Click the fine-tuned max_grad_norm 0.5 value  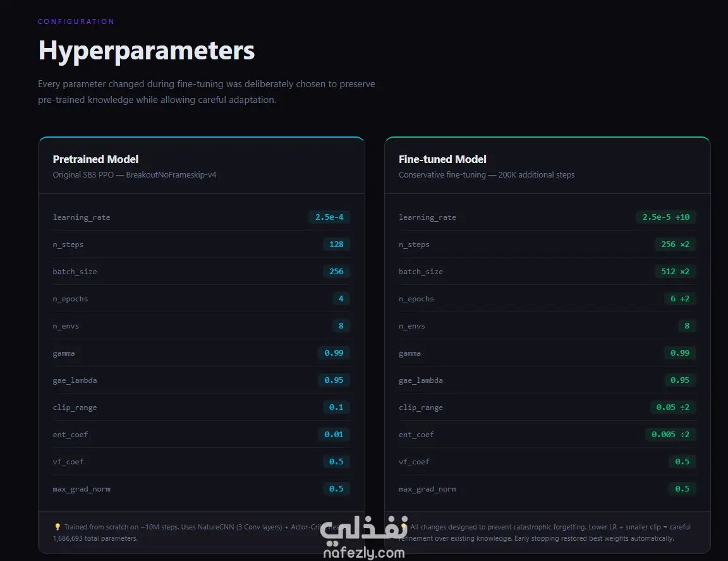[x=682, y=488]
